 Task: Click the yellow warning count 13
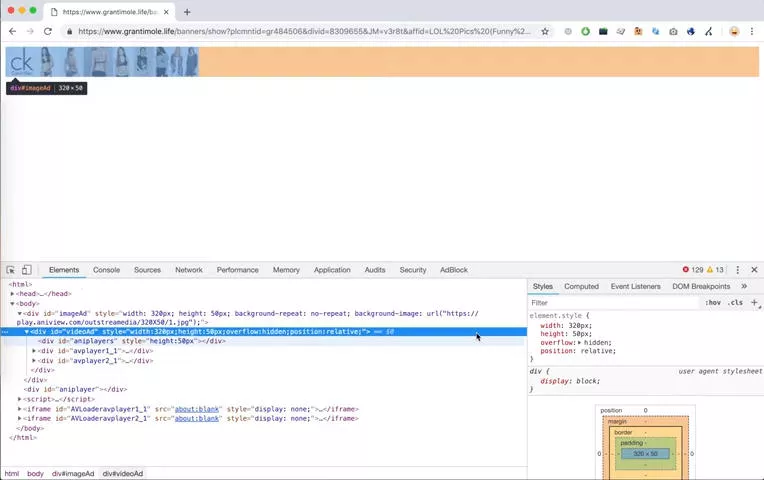(x=715, y=269)
